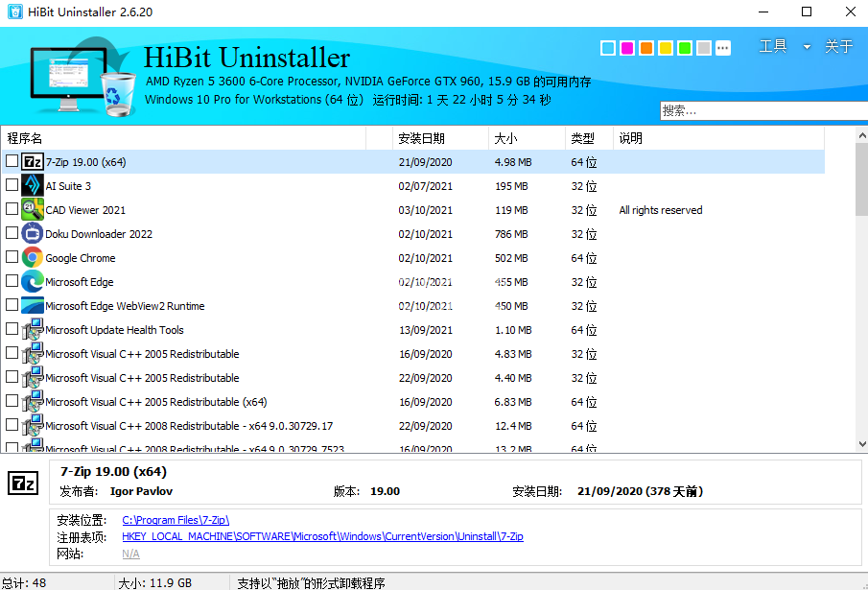
Task: Open more theme colors via the three-dots icon
Action: pyautogui.click(x=723, y=48)
